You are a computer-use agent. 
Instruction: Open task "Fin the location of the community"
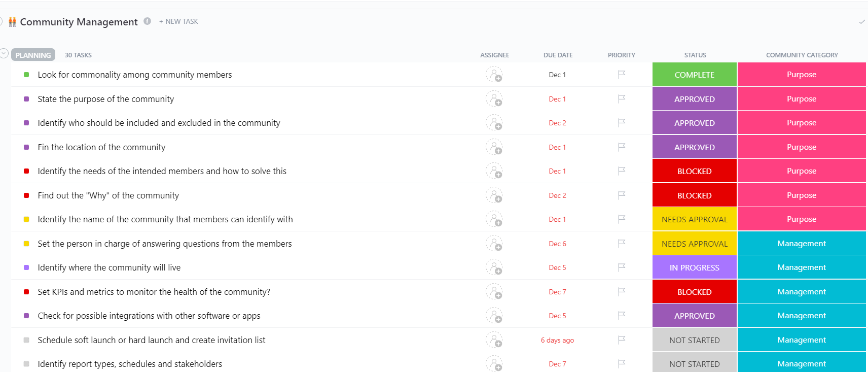pos(101,147)
